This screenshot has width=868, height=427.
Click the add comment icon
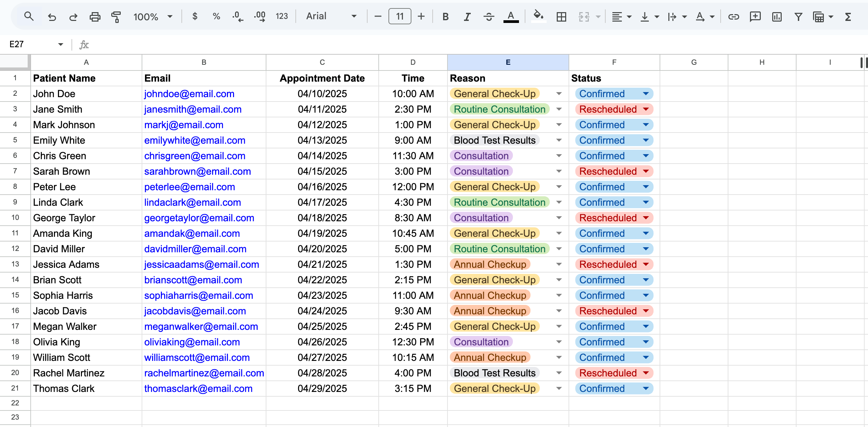tap(755, 17)
